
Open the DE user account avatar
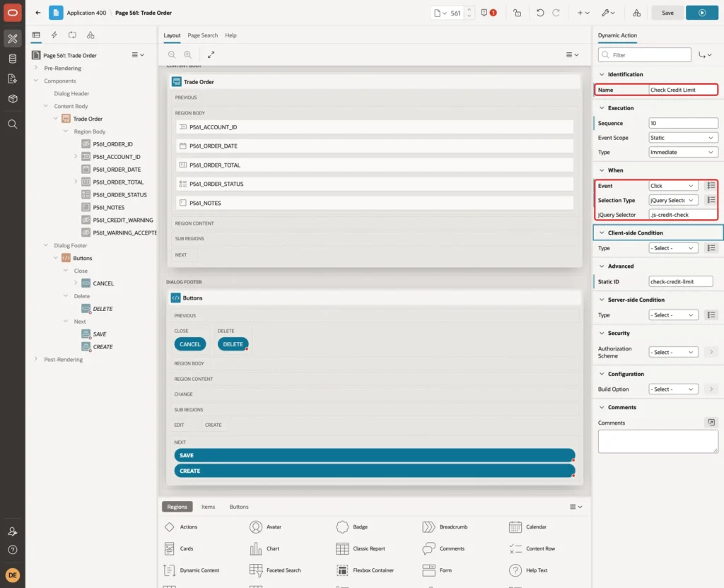tap(13, 575)
